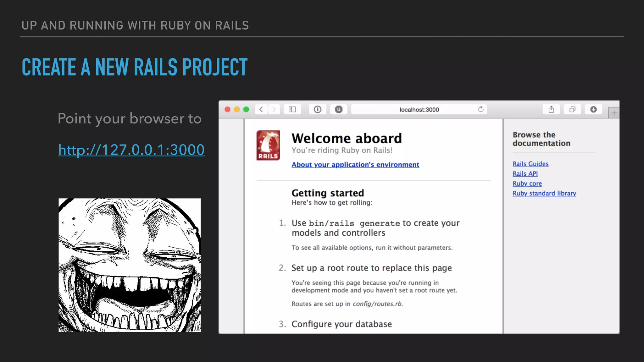Click 'Point your browser to' text
Image resolution: width=644 pixels, height=362 pixels.
130,119
